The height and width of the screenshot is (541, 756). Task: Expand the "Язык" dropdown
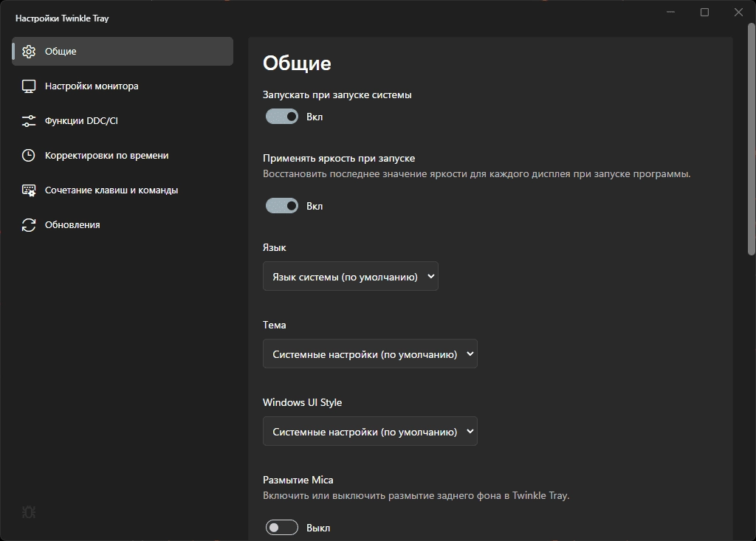(x=351, y=276)
